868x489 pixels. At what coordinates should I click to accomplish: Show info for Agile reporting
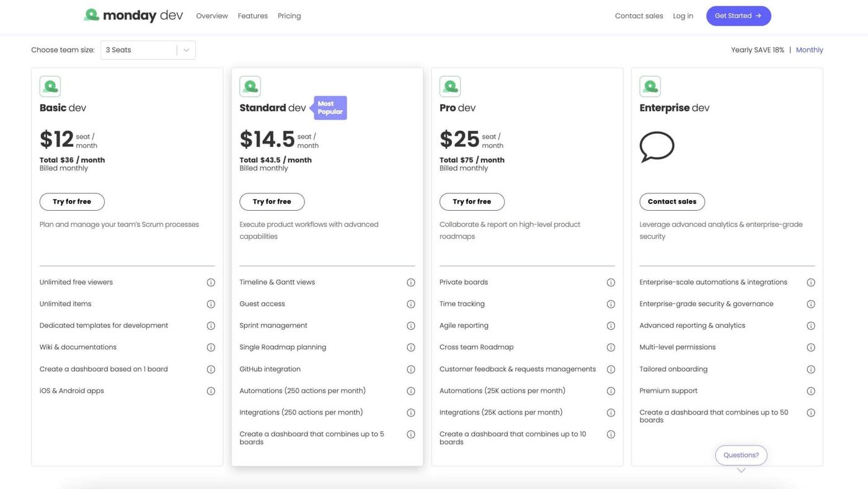click(611, 326)
